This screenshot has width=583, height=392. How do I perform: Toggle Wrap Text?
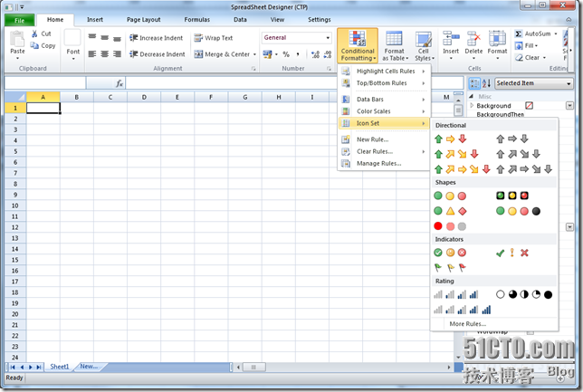click(x=214, y=38)
